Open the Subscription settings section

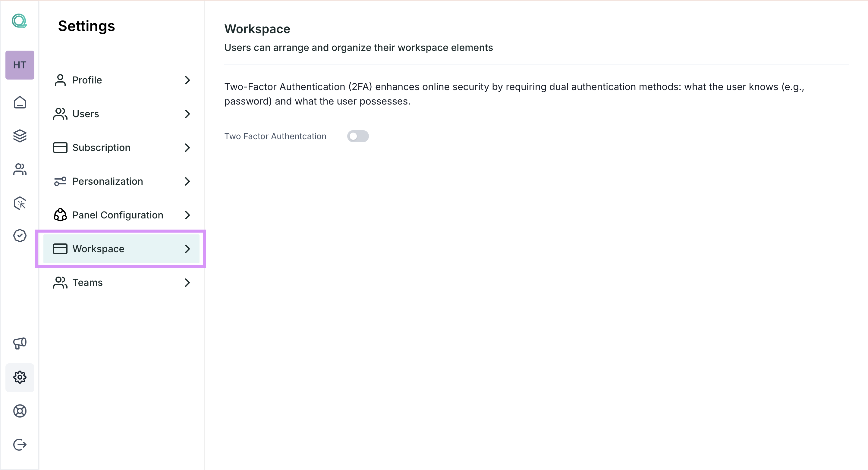[121, 148]
